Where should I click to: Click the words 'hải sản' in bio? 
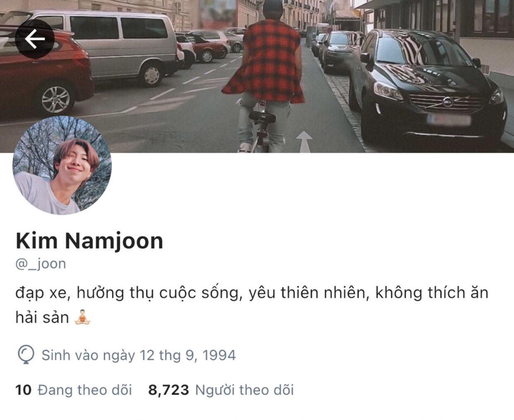tap(42, 317)
